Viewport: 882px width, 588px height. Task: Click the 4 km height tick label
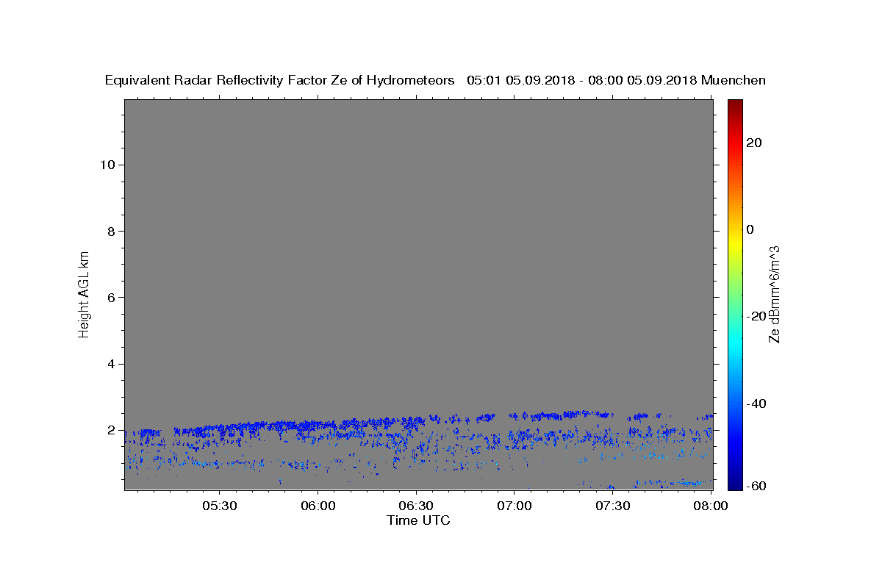coord(112,364)
